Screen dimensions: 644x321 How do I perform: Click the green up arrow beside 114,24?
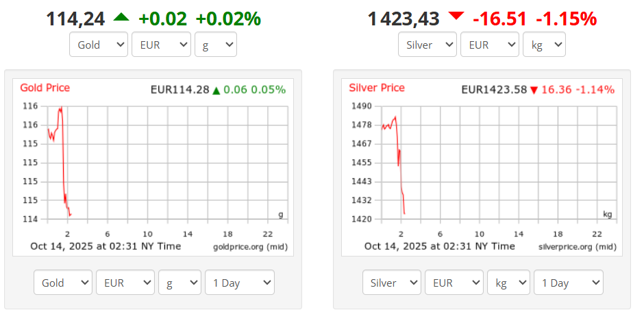[121, 18]
